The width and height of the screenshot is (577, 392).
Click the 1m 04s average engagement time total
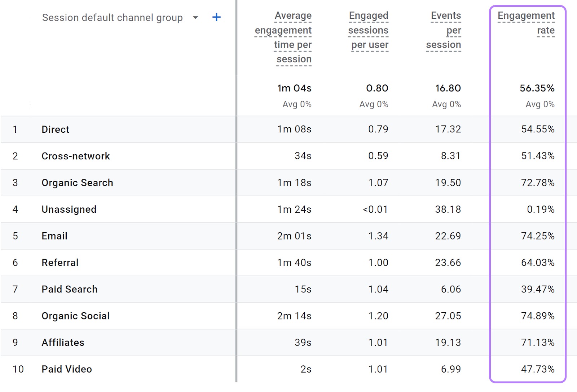pyautogui.click(x=294, y=88)
